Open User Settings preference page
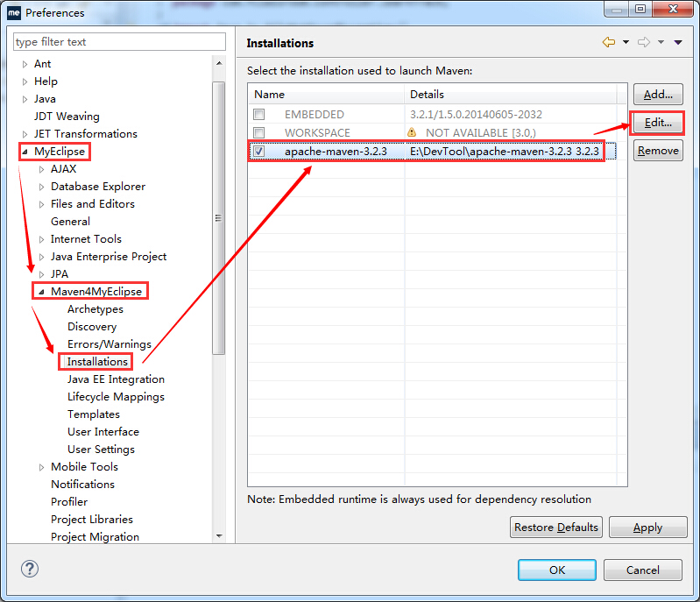Viewport: 700px width, 602px height. click(x=101, y=450)
